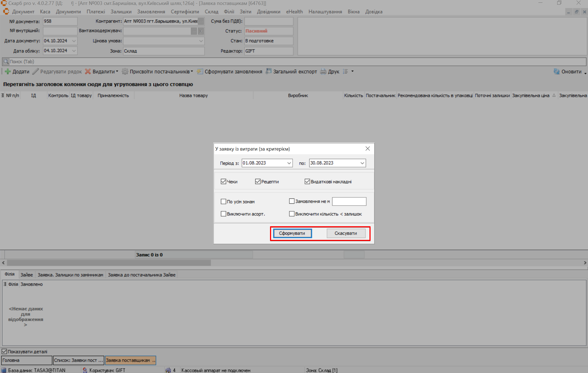Screen dimensions: 588x373
Task: Open the Довідники menu
Action: (268, 12)
